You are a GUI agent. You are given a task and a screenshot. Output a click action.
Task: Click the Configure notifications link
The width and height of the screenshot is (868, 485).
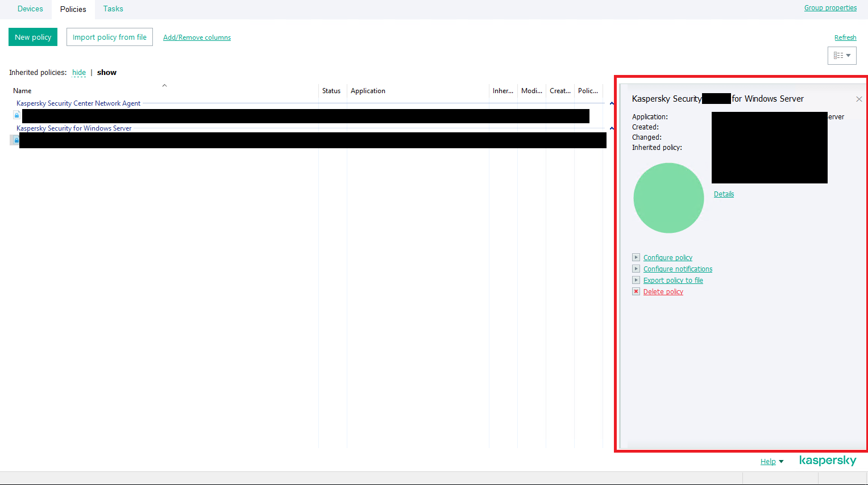pos(678,269)
